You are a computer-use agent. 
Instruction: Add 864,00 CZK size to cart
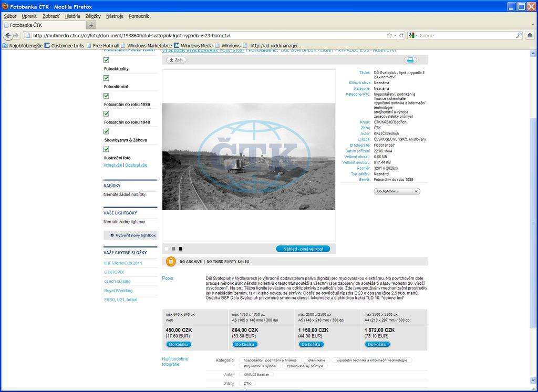tap(245, 344)
